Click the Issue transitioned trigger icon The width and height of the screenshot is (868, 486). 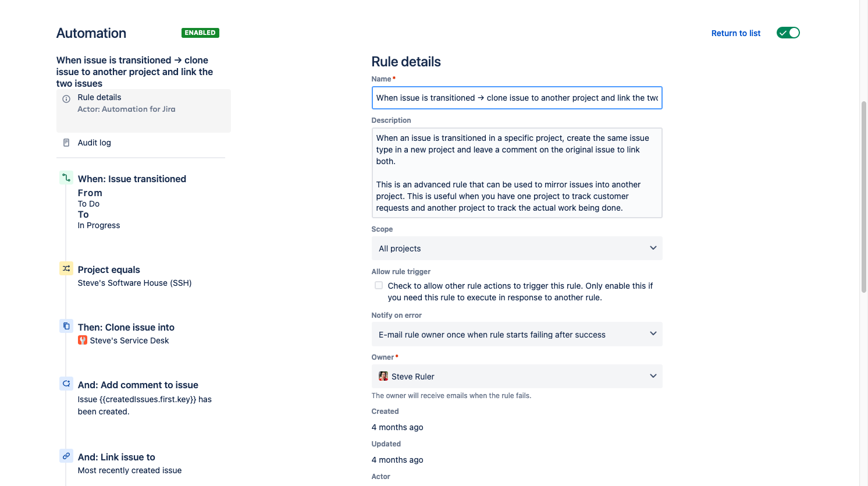pyautogui.click(x=66, y=178)
